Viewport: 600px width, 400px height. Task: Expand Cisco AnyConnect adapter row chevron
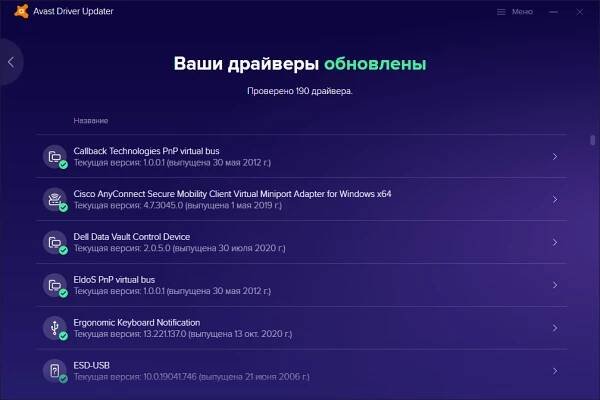(x=555, y=200)
